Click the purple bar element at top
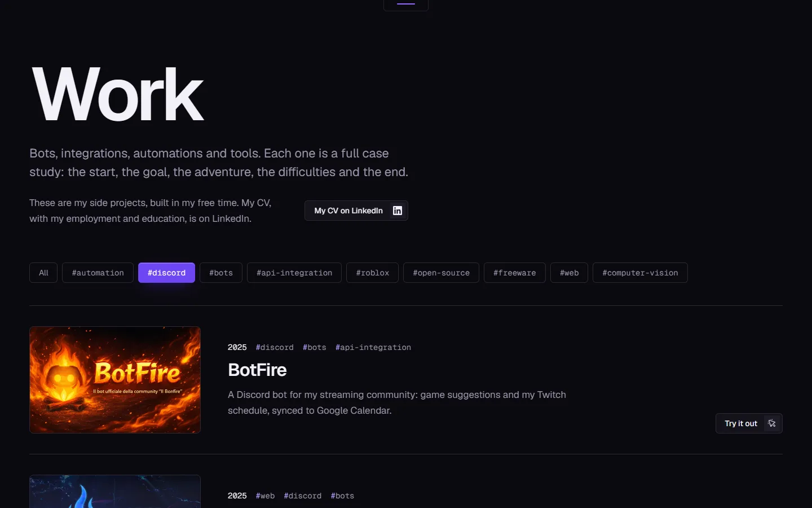This screenshot has width=812, height=508. (x=406, y=3)
